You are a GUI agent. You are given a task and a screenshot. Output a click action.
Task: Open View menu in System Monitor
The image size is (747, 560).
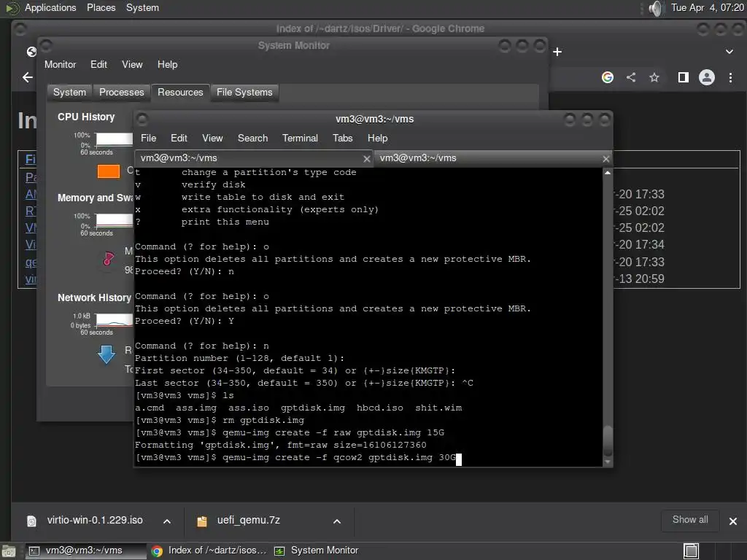pyautogui.click(x=132, y=64)
